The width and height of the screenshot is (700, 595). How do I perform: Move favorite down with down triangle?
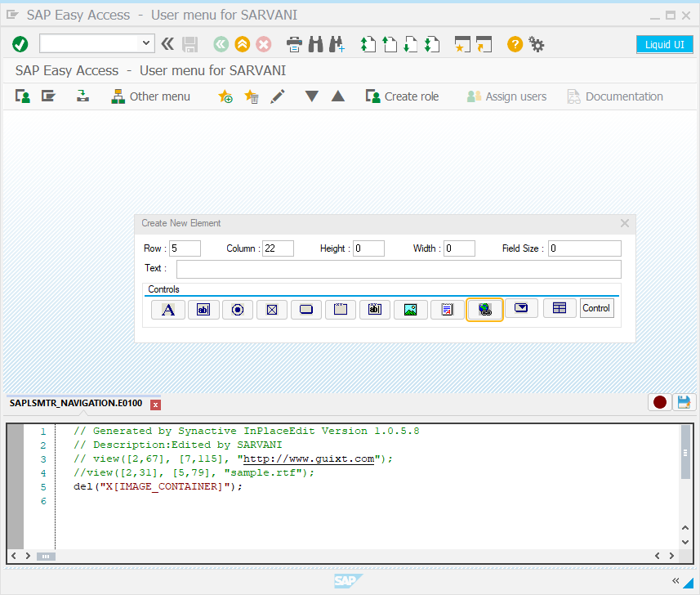pos(311,96)
